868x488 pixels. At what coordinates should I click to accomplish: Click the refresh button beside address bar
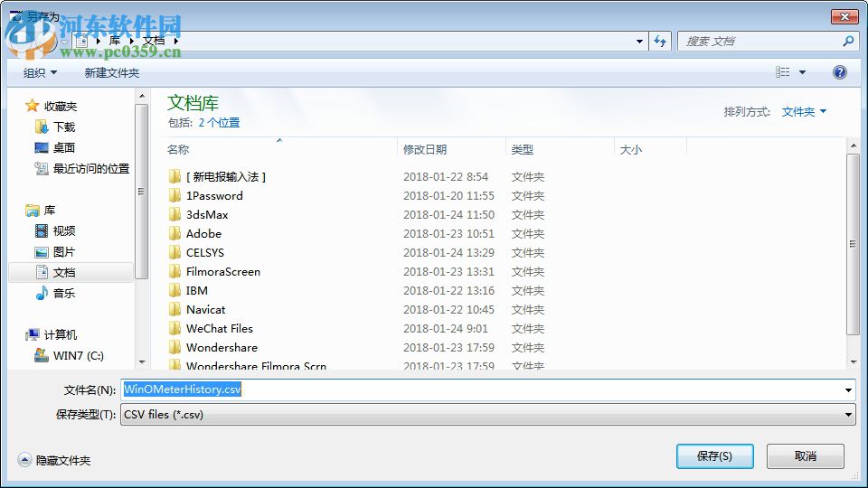click(660, 41)
